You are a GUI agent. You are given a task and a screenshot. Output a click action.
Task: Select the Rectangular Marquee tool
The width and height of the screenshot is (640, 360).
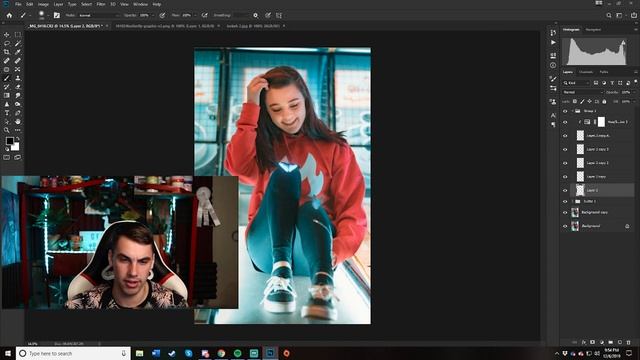pos(18,35)
